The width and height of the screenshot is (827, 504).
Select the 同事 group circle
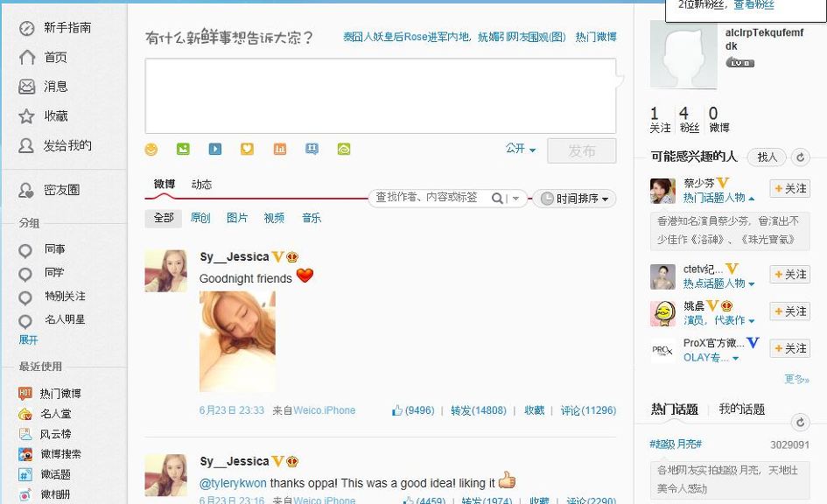pyautogui.click(x=26, y=250)
